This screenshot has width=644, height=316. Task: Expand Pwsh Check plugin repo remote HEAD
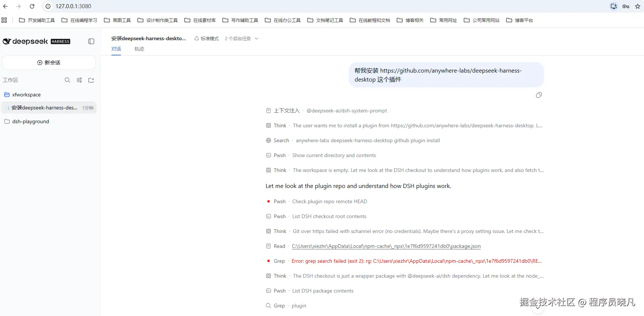[x=316, y=201]
